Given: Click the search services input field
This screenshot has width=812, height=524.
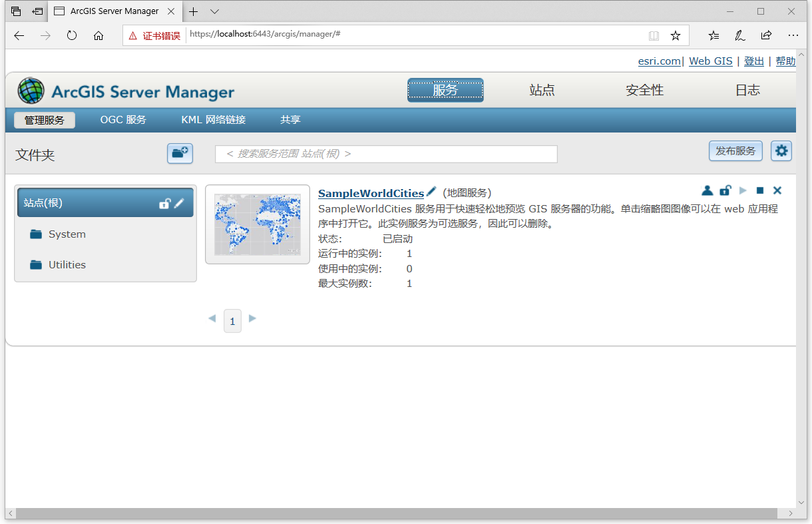Looking at the screenshot, I should [x=386, y=154].
